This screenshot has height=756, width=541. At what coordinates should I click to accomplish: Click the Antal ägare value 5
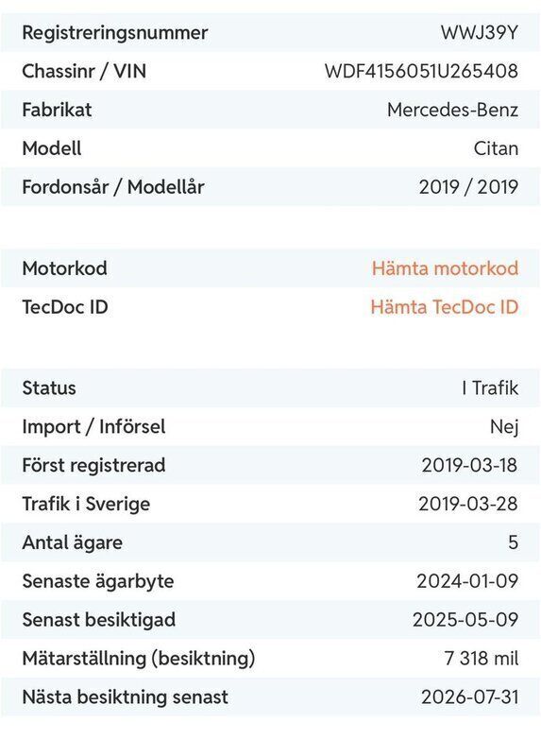513,542
